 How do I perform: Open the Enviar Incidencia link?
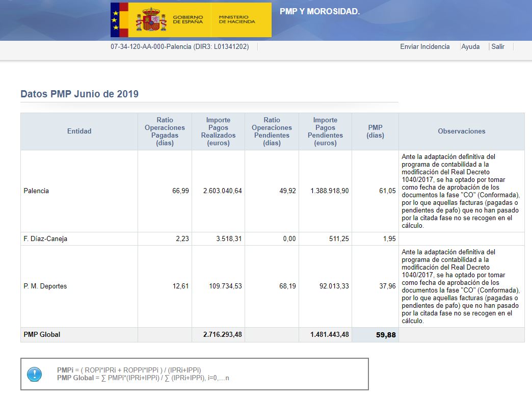click(x=424, y=46)
